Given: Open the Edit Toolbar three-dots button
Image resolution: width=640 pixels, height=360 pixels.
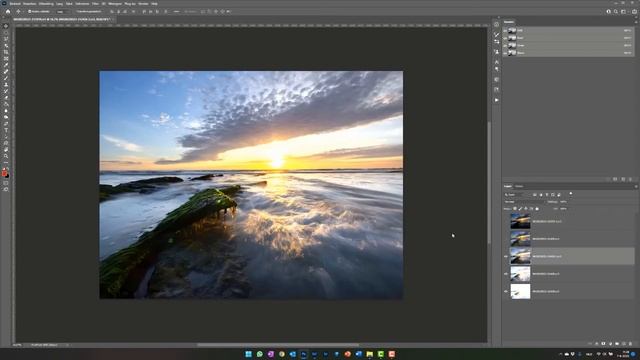Looking at the screenshot, I should (6, 162).
